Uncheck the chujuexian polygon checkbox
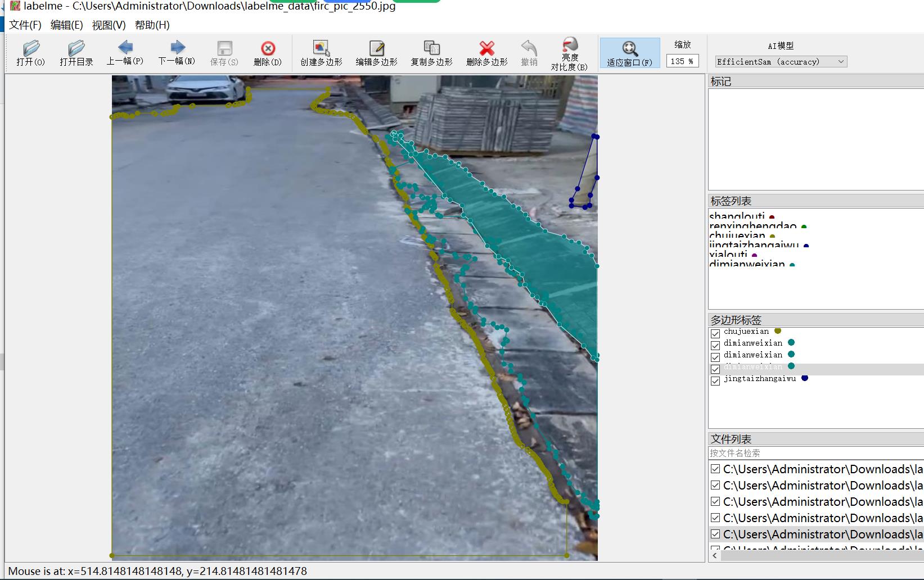Image resolution: width=924 pixels, height=580 pixels. pos(715,333)
